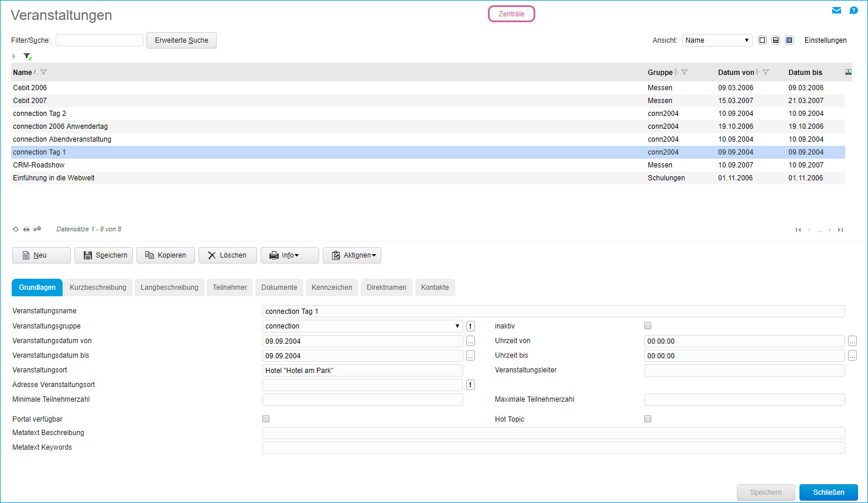Switch to the Langbeschreibung tab

[169, 288]
